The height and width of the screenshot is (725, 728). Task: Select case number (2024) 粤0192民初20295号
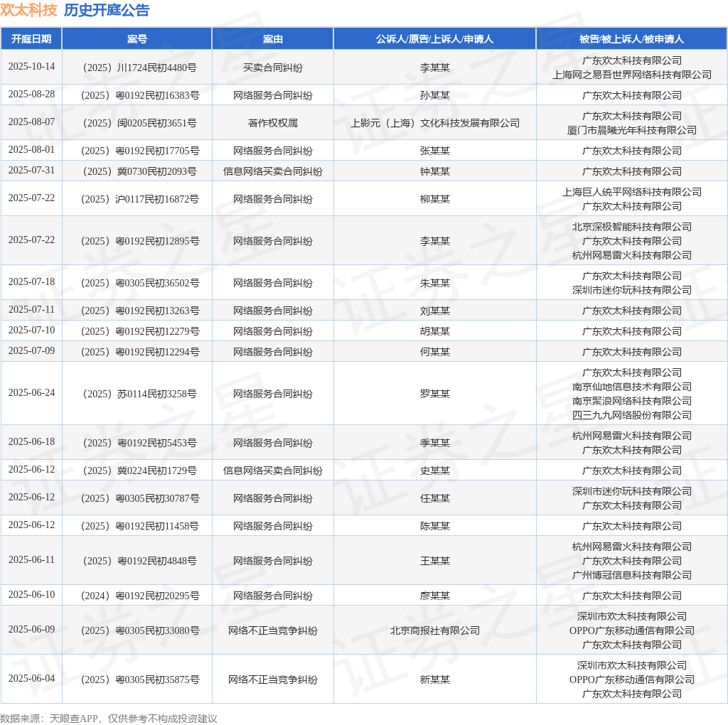[x=140, y=596]
